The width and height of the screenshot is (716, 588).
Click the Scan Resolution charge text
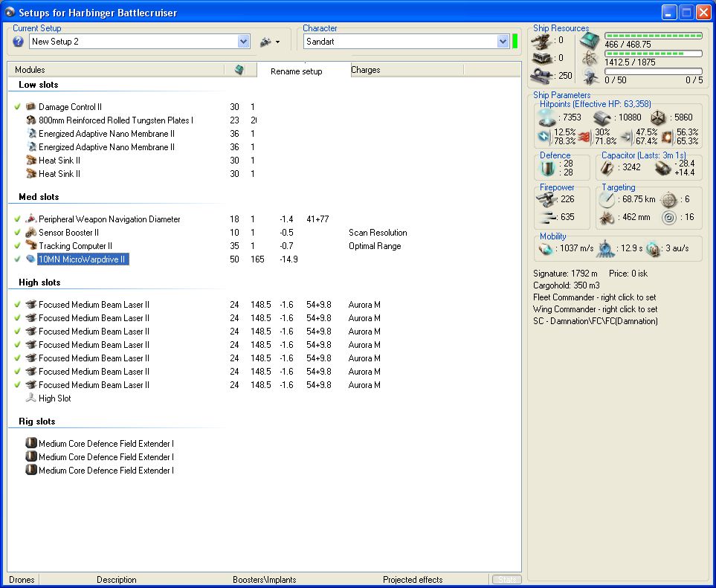coord(378,233)
